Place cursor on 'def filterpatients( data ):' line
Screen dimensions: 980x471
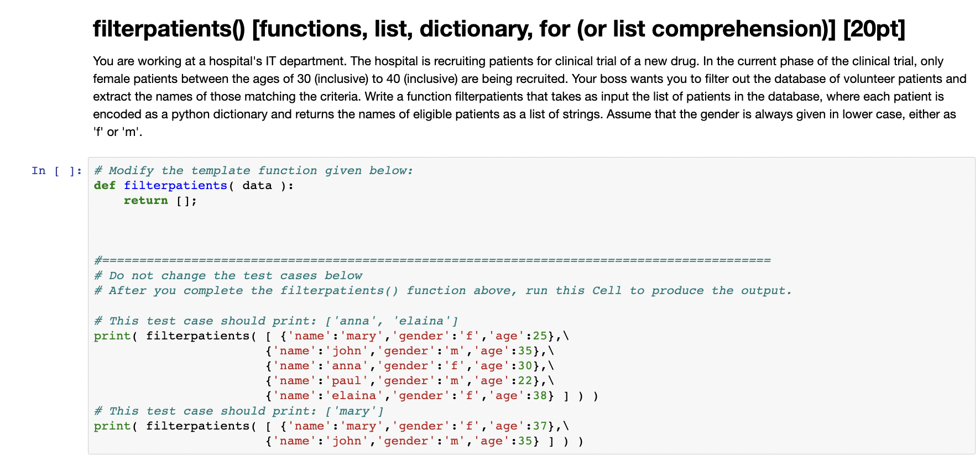[x=194, y=185]
